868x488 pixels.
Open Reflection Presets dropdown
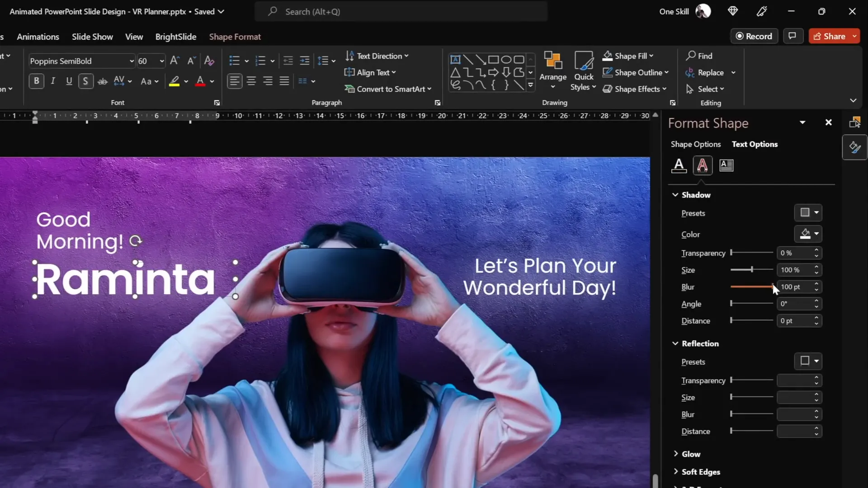[x=808, y=361]
